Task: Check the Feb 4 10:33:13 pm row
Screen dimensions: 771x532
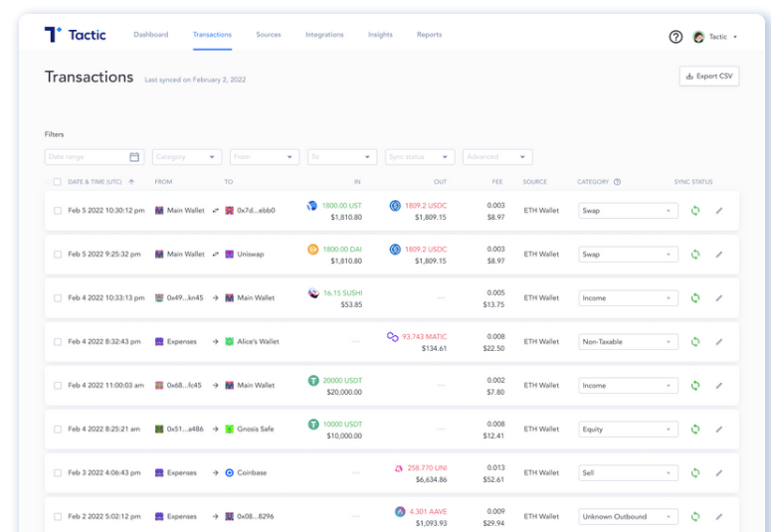Action: tap(58, 298)
